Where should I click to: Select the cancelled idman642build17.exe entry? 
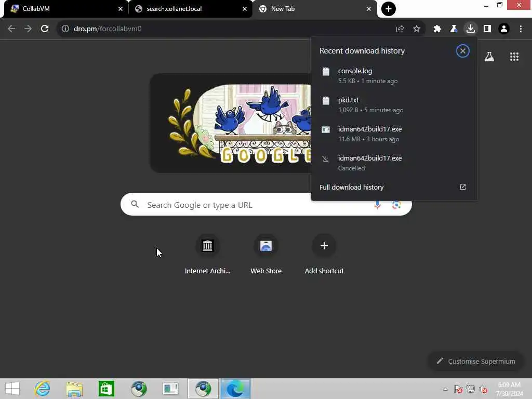click(394, 163)
